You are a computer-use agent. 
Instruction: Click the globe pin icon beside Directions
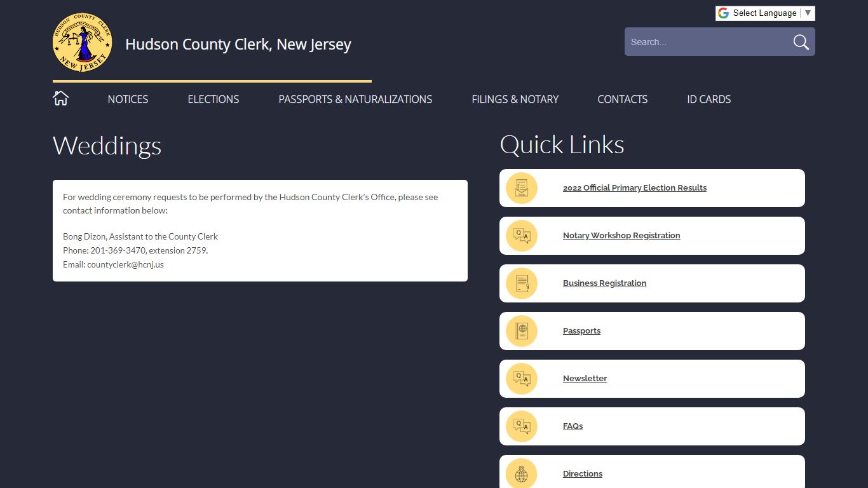point(522,474)
